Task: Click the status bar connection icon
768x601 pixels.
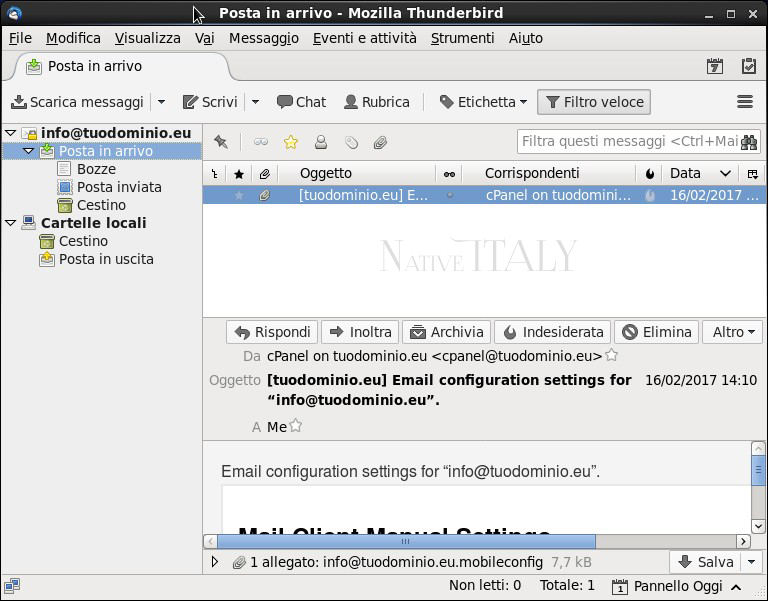Action: point(12,585)
